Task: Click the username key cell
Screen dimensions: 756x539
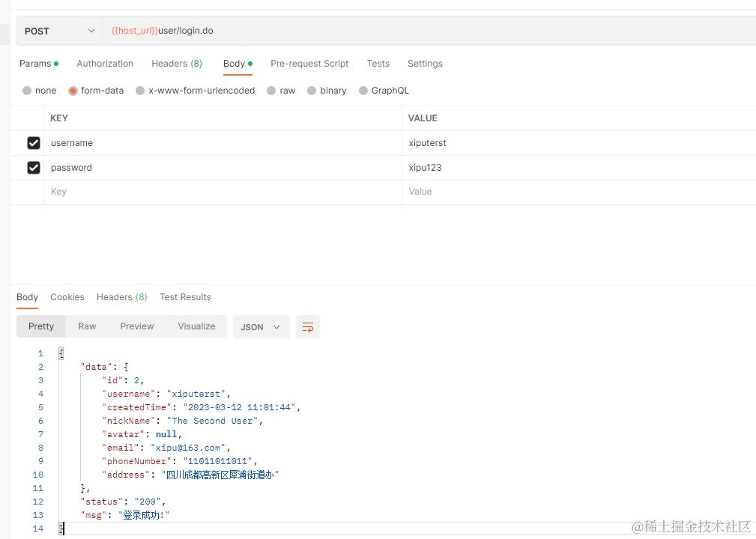Action: [223, 143]
